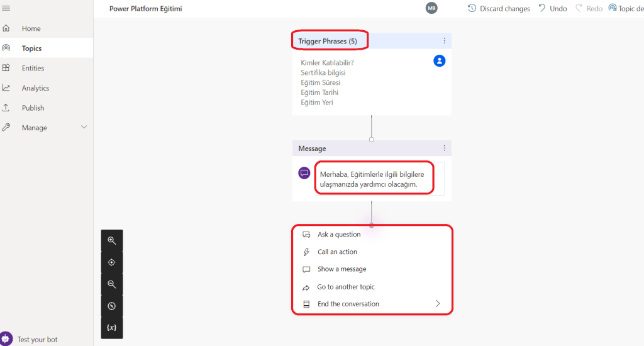Screen dimensions: 644x346
Task: Click the MB user avatar
Action: pyautogui.click(x=431, y=8)
